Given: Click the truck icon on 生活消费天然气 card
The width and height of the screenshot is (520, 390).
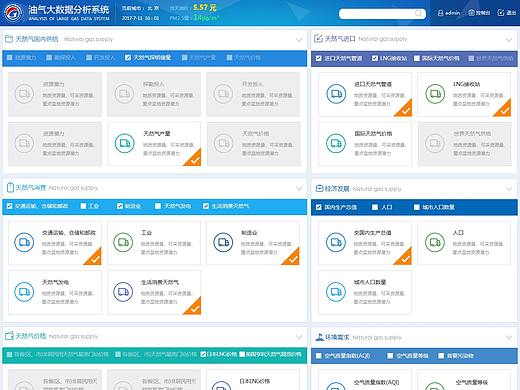Looking at the screenshot, I should pos(123,292).
